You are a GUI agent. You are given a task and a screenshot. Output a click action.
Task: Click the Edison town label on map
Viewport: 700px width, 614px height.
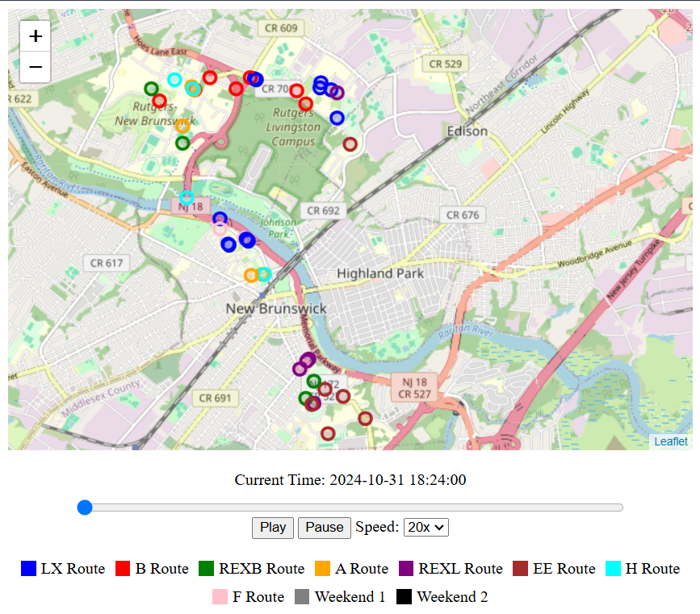tap(467, 131)
